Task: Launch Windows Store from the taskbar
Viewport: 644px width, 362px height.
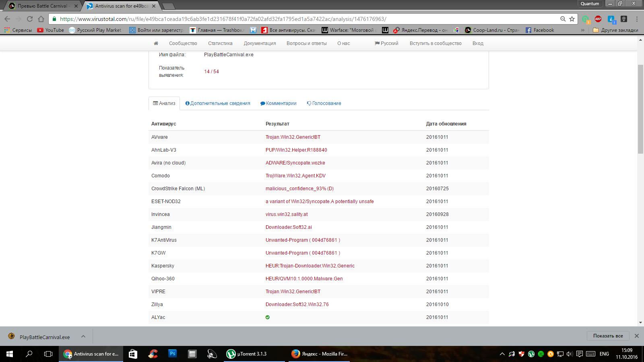Action: click(133, 354)
